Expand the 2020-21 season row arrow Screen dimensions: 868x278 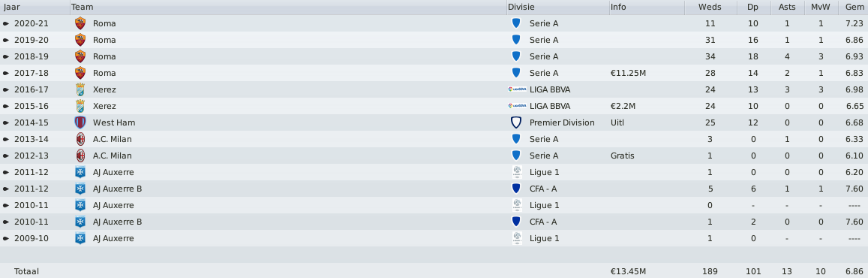coord(5,23)
